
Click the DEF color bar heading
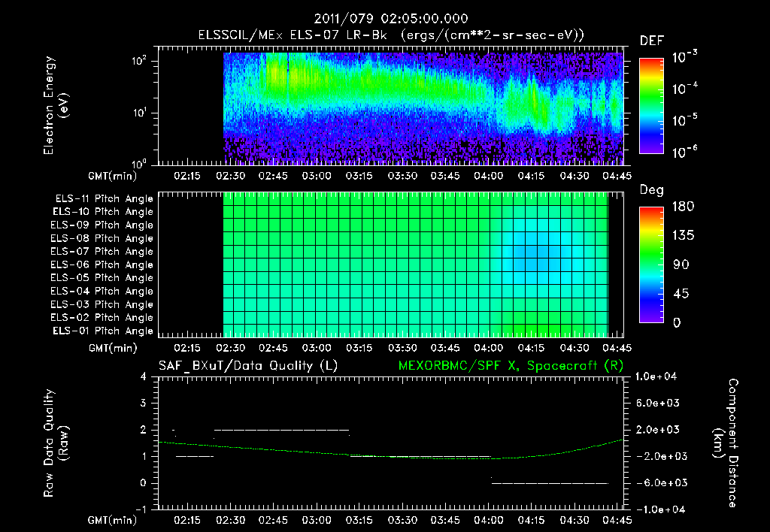(x=652, y=41)
